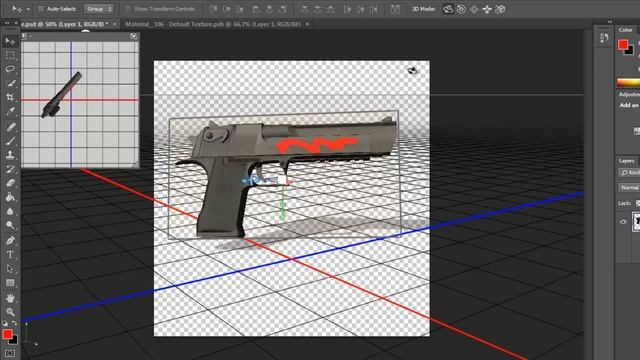
Task: Collapse the right panels with double-arrow
Action: tap(610, 22)
